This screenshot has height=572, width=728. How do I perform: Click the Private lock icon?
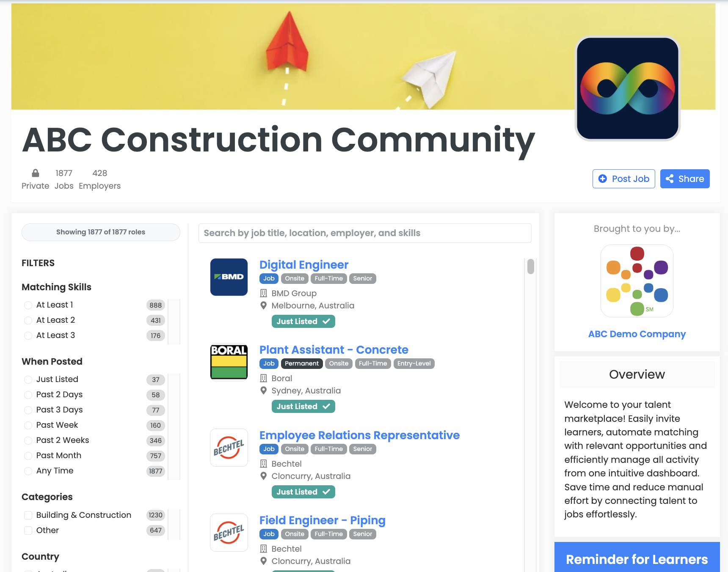coord(36,173)
